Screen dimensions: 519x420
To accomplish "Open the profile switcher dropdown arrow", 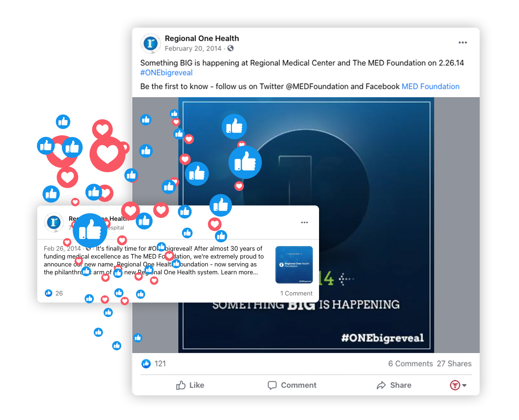I will (464, 386).
